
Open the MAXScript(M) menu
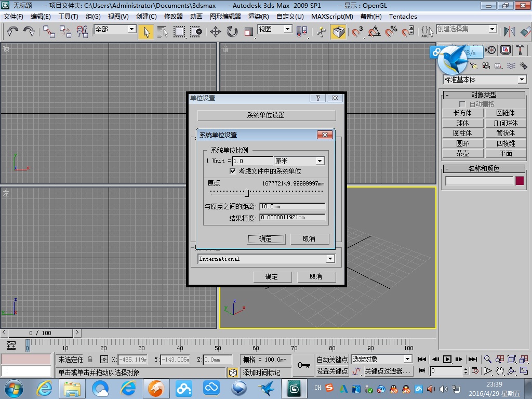(332, 17)
